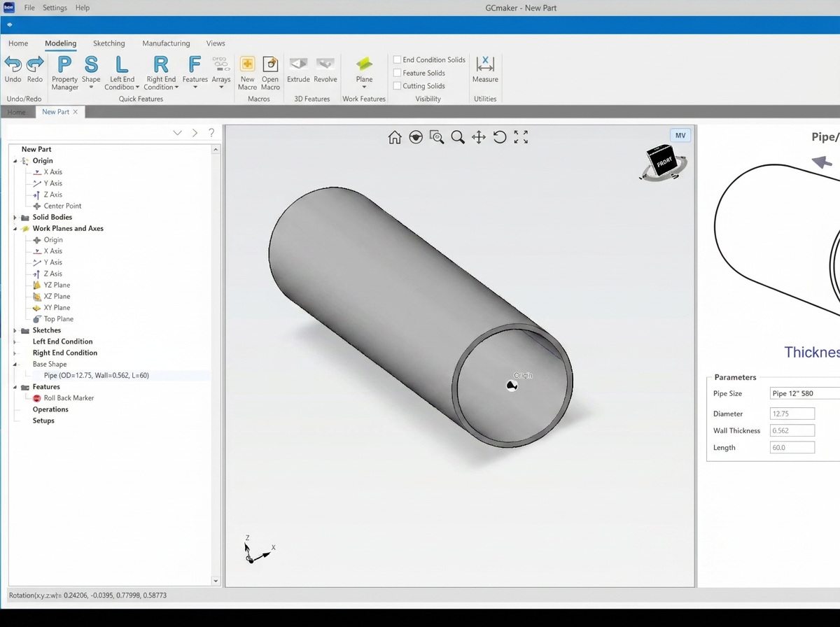The image size is (840, 627).
Task: Click the Roll Back Marker red icon
Action: coord(37,398)
